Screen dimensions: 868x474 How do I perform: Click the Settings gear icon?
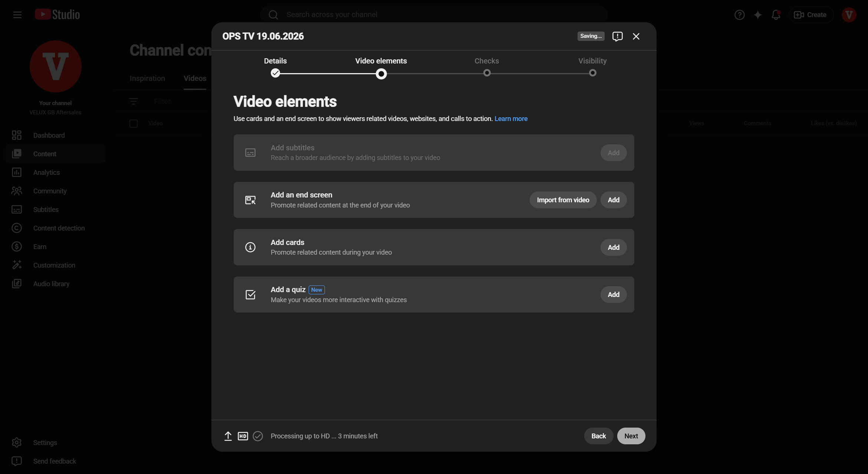[17, 442]
